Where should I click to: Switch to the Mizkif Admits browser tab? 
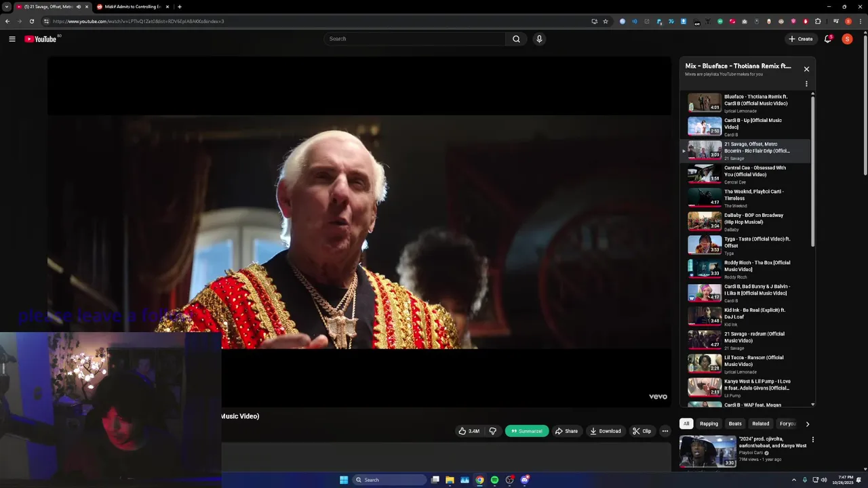(x=132, y=7)
